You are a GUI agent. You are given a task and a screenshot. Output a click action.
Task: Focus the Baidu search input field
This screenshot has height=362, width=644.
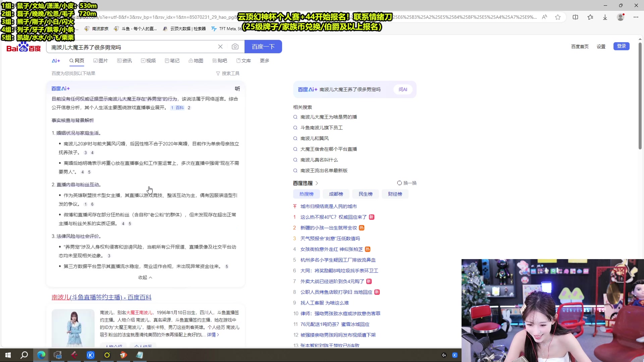[x=132, y=47]
